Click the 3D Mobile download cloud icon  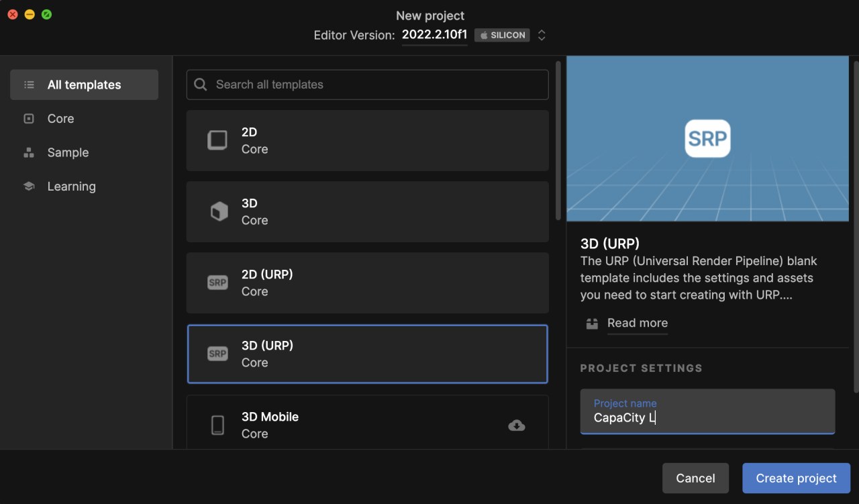pyautogui.click(x=517, y=425)
